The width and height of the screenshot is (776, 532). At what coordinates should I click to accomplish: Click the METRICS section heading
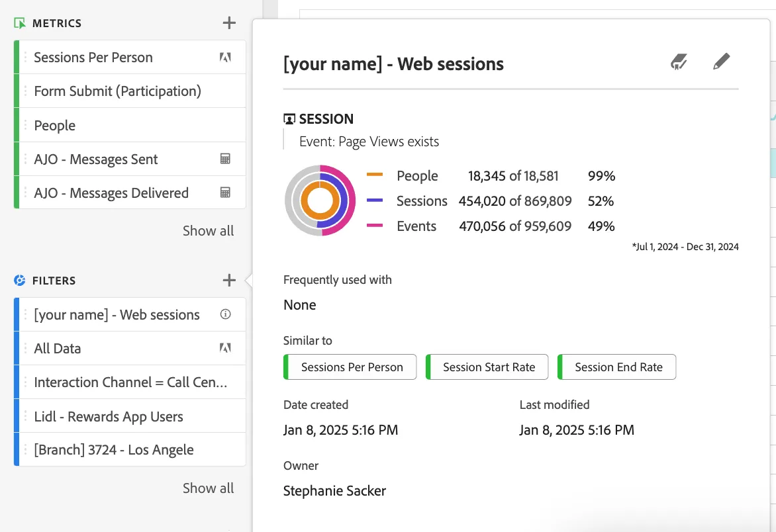57,23
